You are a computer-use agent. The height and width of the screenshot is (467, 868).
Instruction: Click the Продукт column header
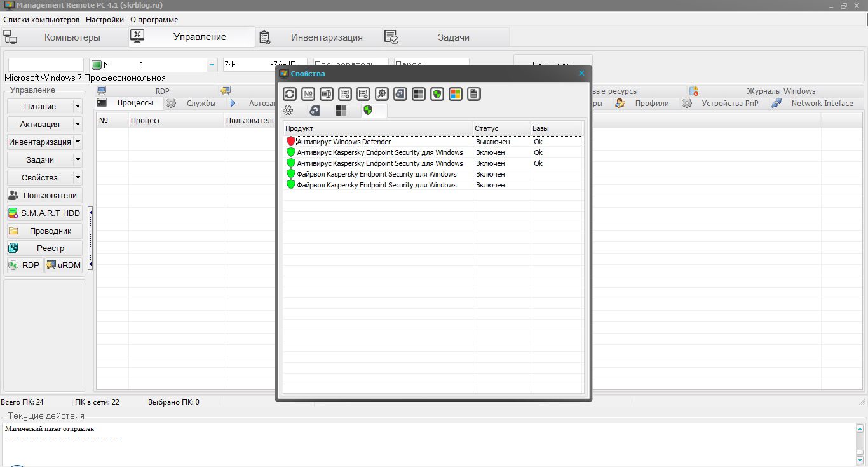(x=378, y=128)
